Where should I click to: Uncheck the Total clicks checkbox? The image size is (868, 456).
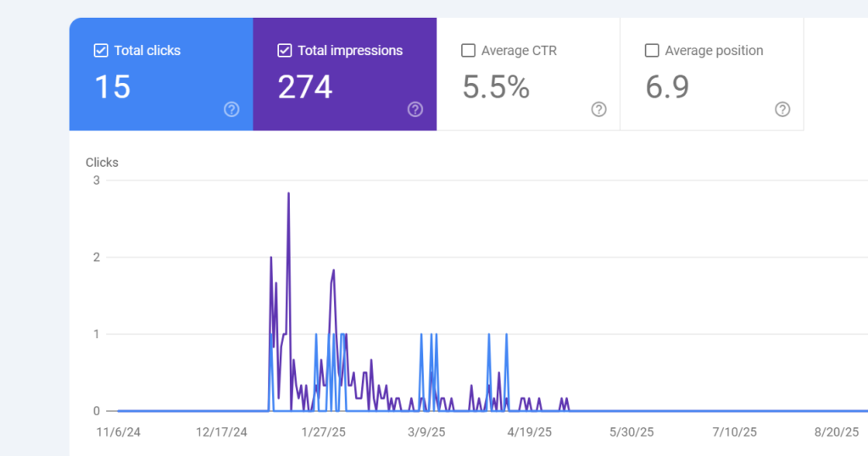(101, 51)
